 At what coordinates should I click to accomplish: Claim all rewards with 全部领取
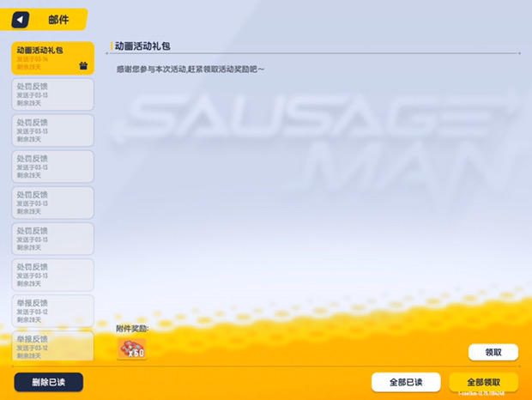[483, 382]
